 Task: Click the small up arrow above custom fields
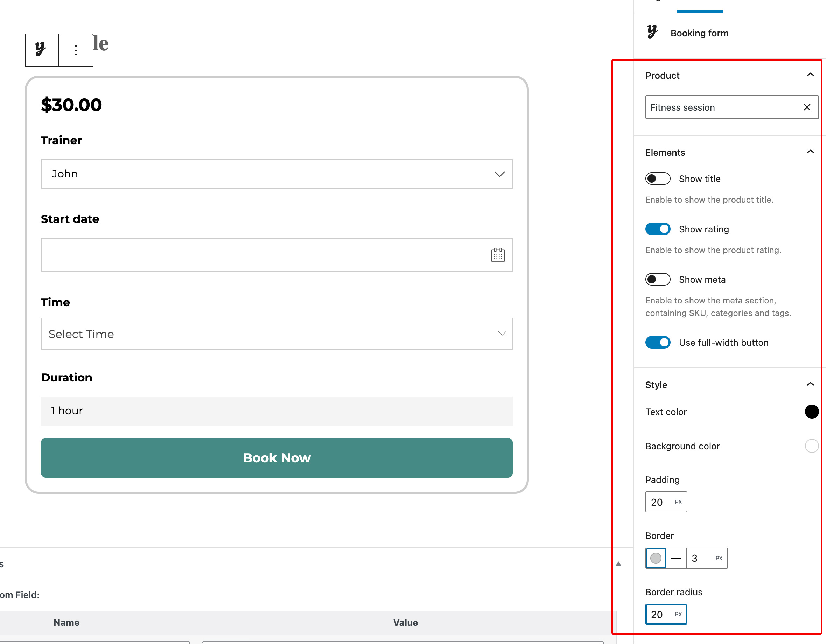click(x=618, y=564)
